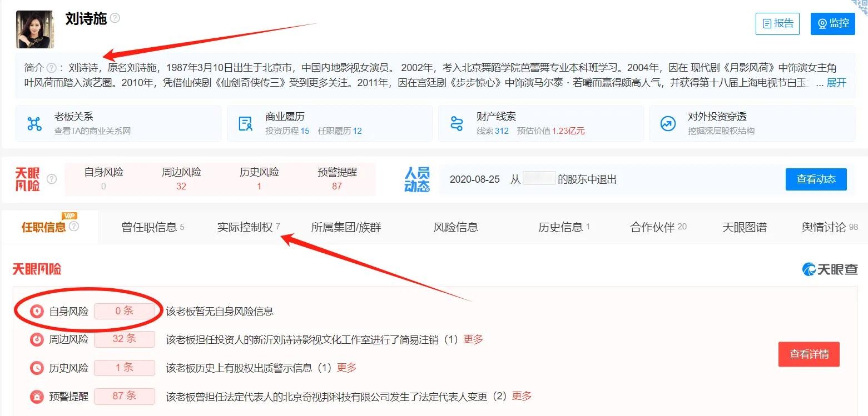Switch to the 实际控制权 tab
This screenshot has width=868, height=416.
tap(249, 227)
